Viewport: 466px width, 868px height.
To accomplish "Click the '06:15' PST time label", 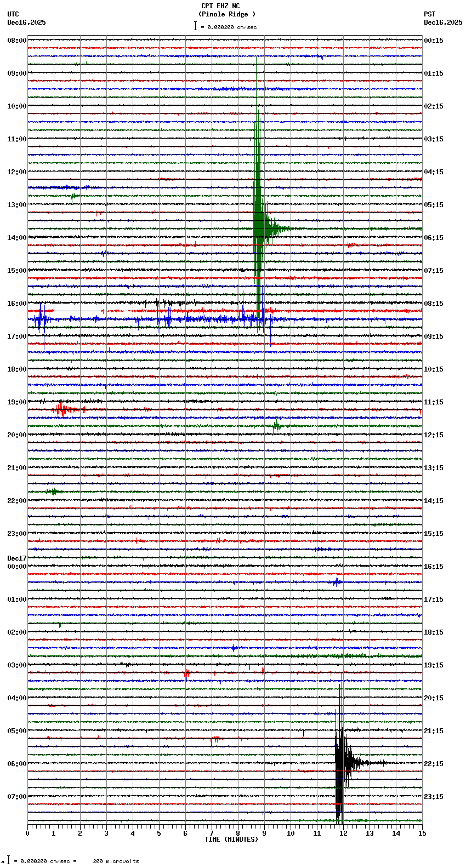I will [x=434, y=238].
